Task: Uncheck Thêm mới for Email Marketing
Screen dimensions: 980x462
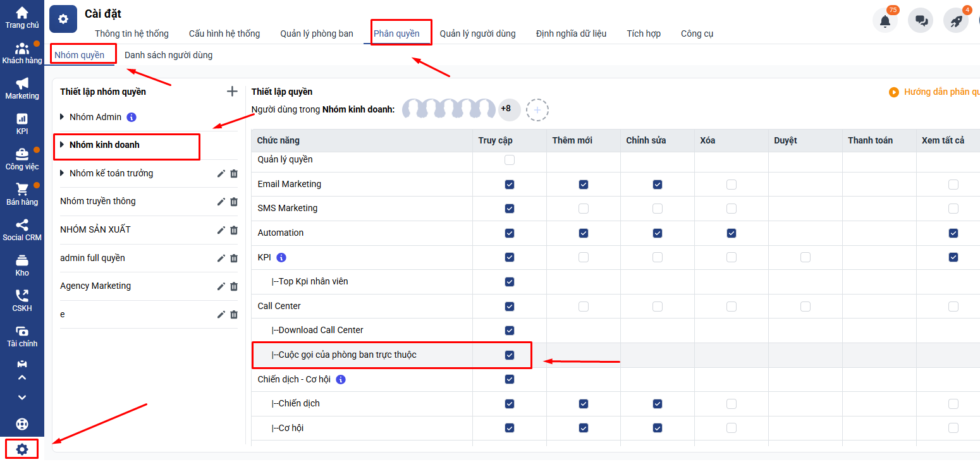Action: pyautogui.click(x=584, y=185)
